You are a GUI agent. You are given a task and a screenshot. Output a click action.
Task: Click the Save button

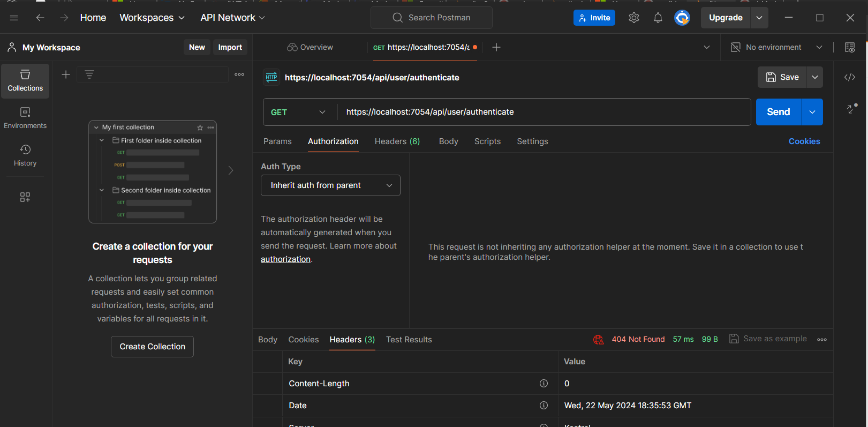(x=782, y=77)
